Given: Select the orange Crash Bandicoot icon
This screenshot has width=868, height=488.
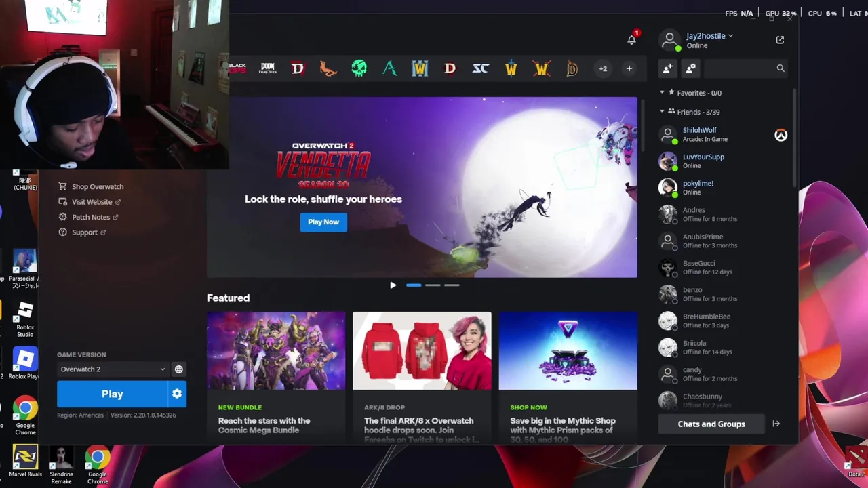Looking at the screenshot, I should 328,68.
